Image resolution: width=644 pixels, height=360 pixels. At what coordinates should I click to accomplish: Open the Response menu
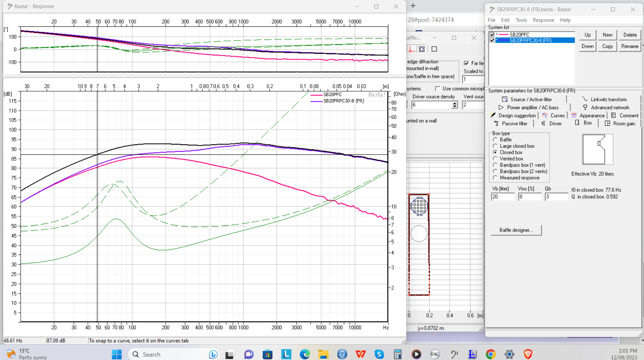pos(543,20)
